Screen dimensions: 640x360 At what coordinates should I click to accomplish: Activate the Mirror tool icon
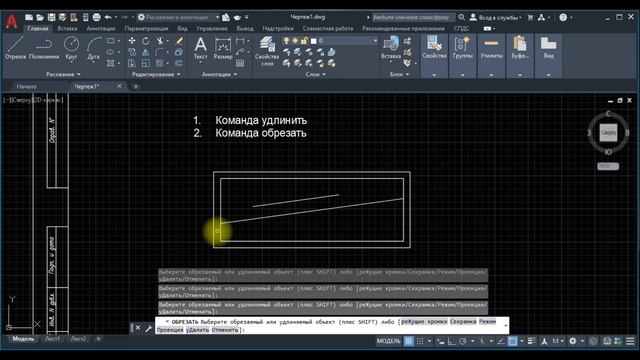(x=146, y=52)
